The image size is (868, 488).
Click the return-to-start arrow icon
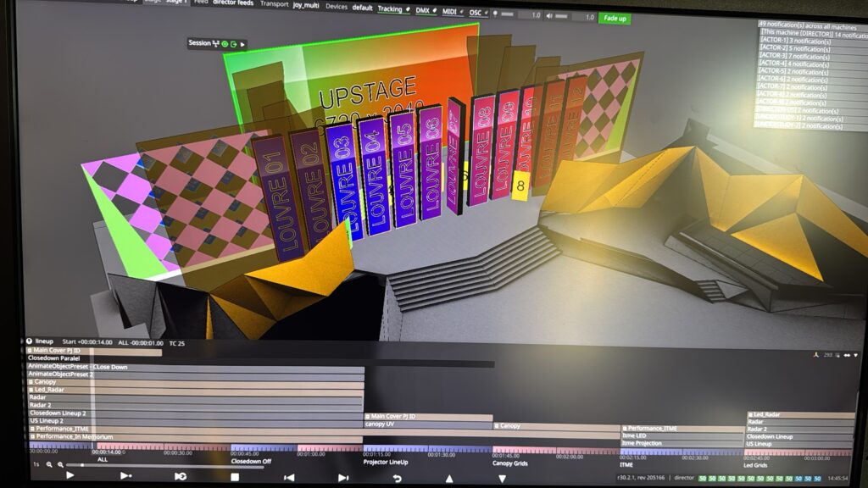click(x=397, y=478)
